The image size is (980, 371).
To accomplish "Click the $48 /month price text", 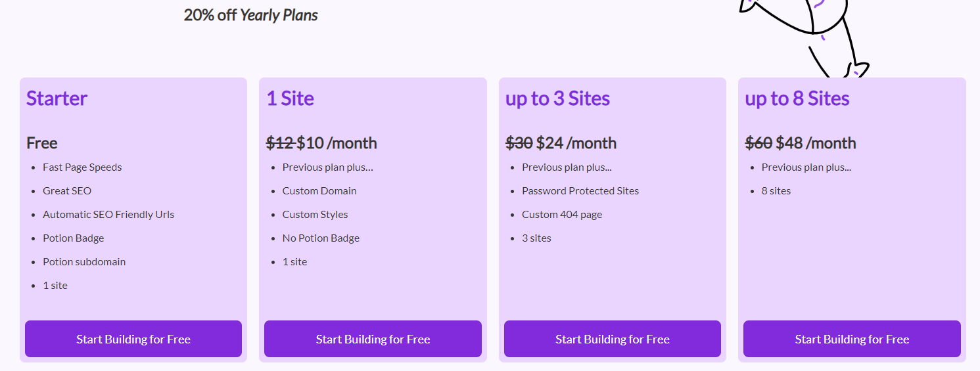I will (x=816, y=142).
